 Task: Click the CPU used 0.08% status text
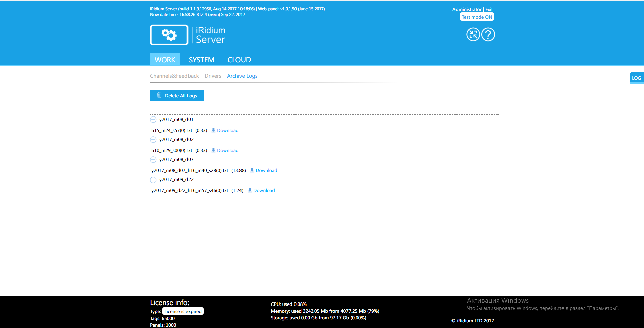tap(288, 304)
